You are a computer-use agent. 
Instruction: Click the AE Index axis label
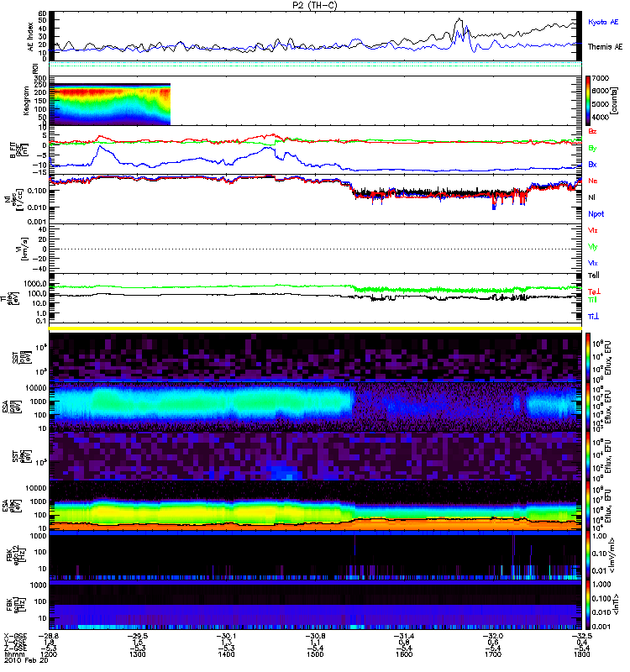(30, 35)
